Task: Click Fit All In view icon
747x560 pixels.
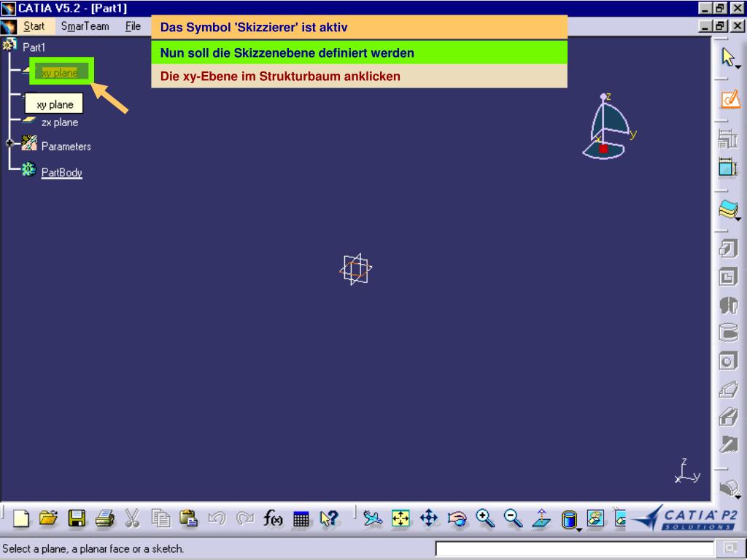Action: click(400, 518)
